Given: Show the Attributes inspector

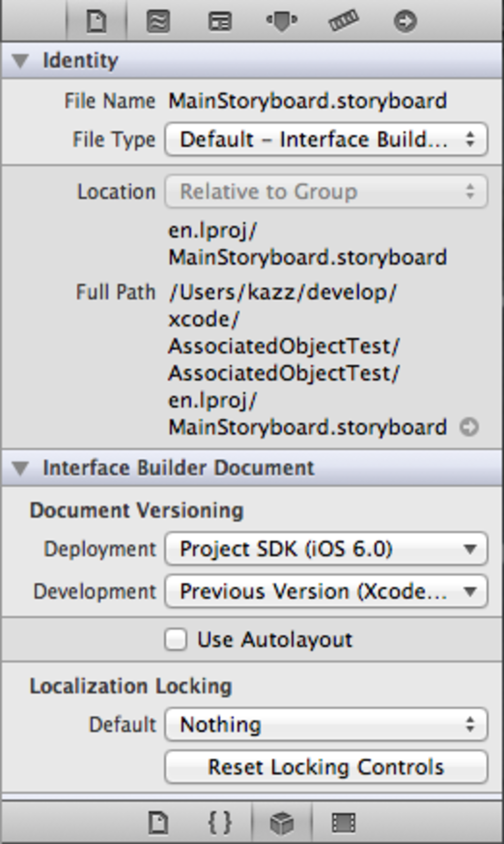Looking at the screenshot, I should pyautogui.click(x=282, y=21).
